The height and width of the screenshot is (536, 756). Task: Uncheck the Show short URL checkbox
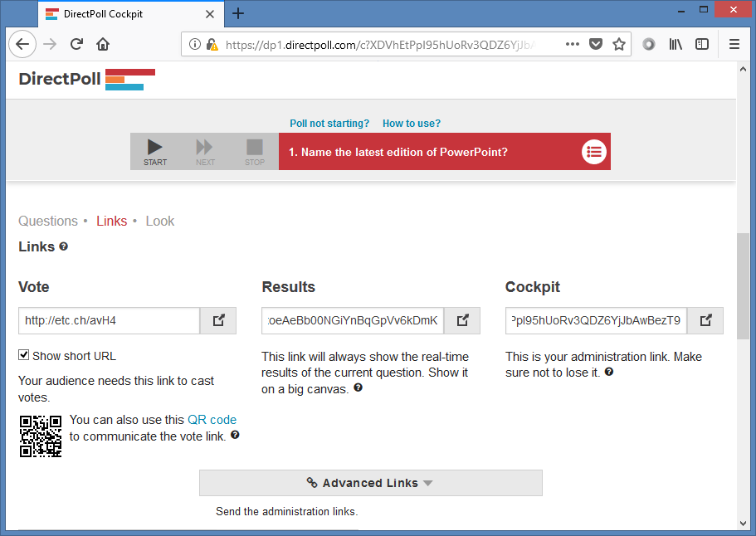pyautogui.click(x=24, y=355)
